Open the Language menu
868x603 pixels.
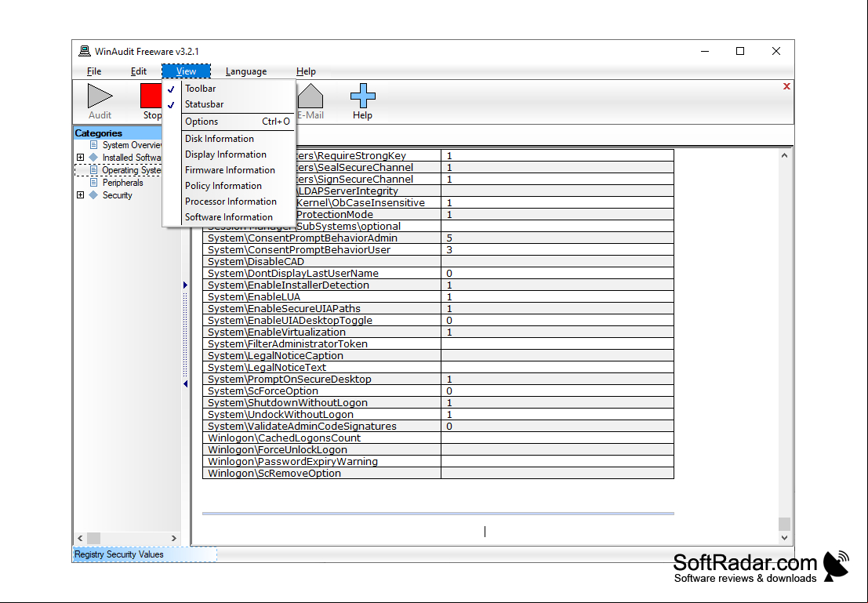[x=246, y=71]
